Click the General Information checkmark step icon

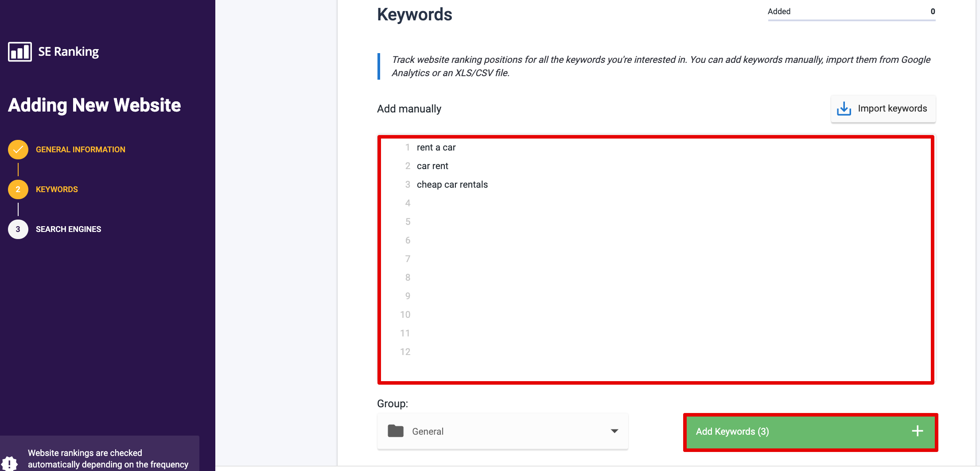18,150
